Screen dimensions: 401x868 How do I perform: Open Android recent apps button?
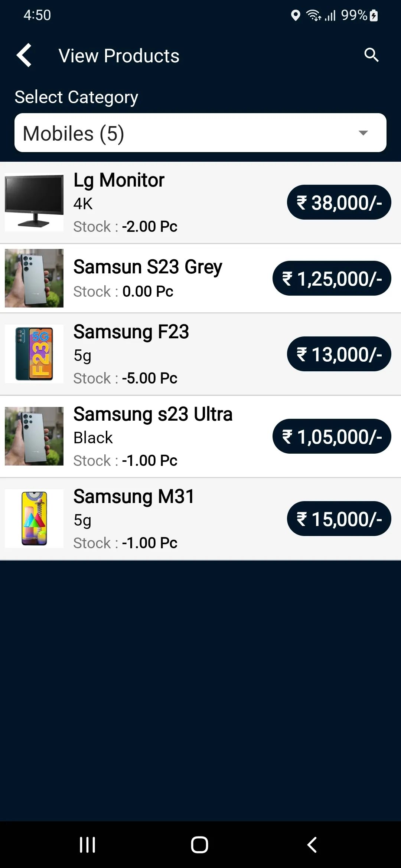88,845
